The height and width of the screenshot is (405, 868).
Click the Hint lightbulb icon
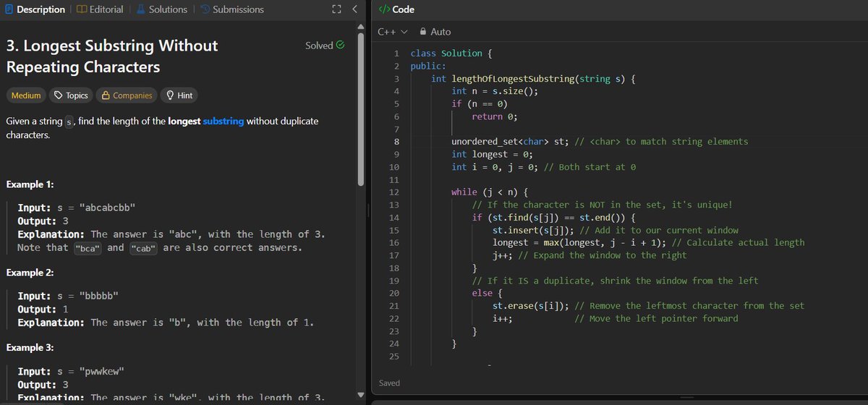pos(170,95)
